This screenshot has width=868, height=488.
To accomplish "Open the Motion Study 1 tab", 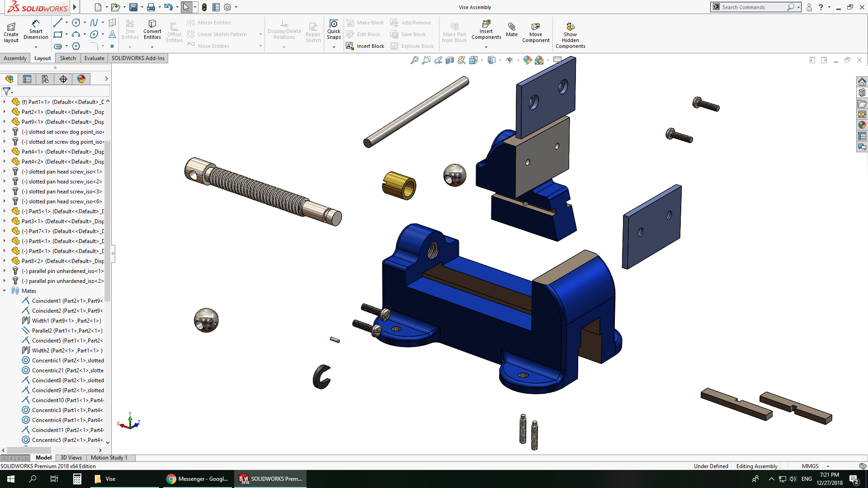I will click(109, 458).
